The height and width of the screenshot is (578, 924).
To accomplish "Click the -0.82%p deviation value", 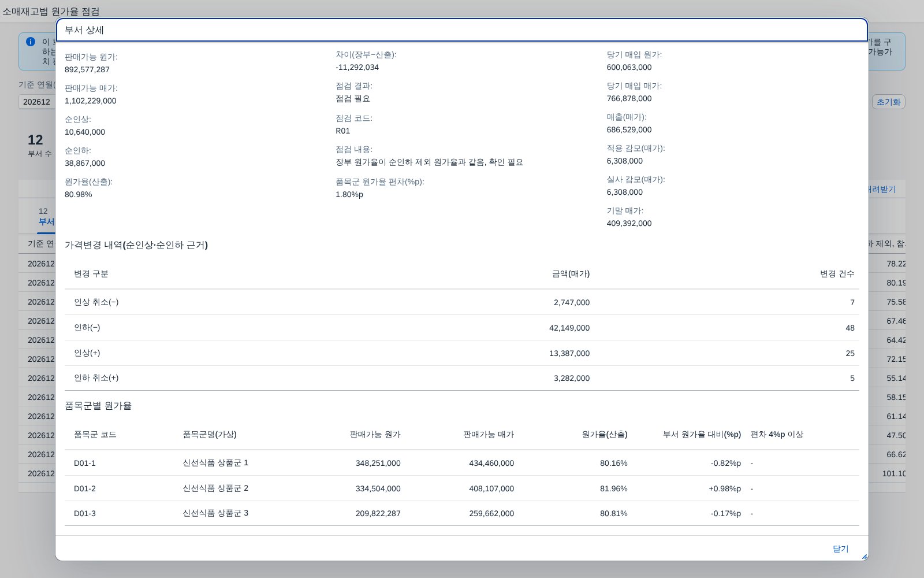I will (726, 463).
